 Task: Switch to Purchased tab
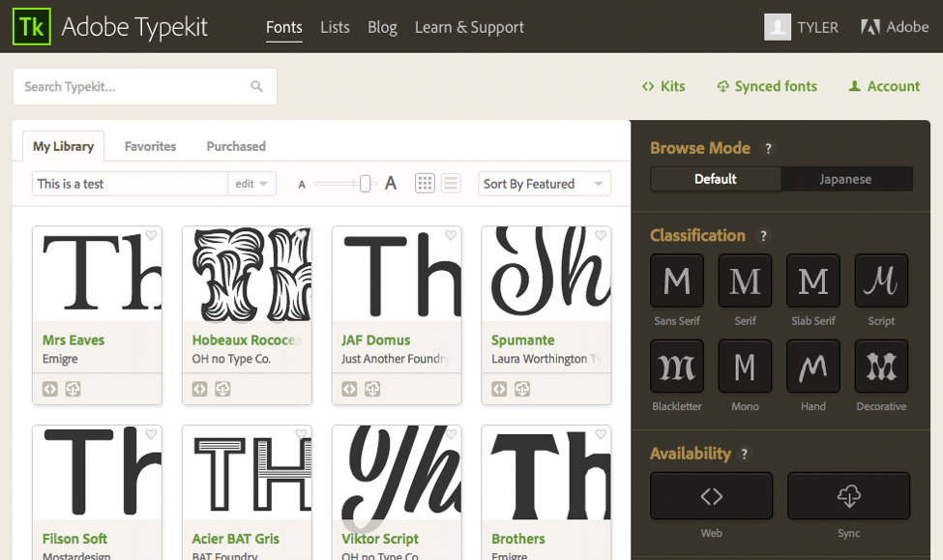[236, 146]
